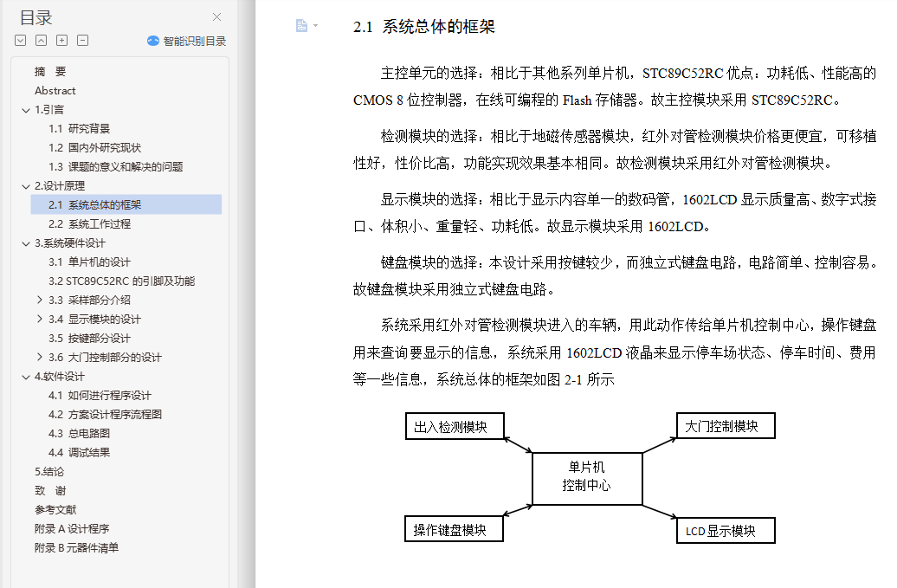Click the 3.3 采样部分介绍 label

pos(89,300)
